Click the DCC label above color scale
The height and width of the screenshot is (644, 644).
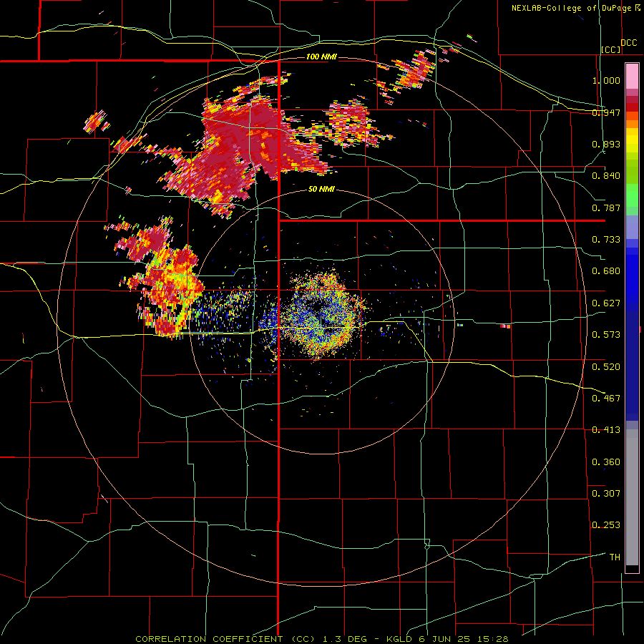(629, 42)
